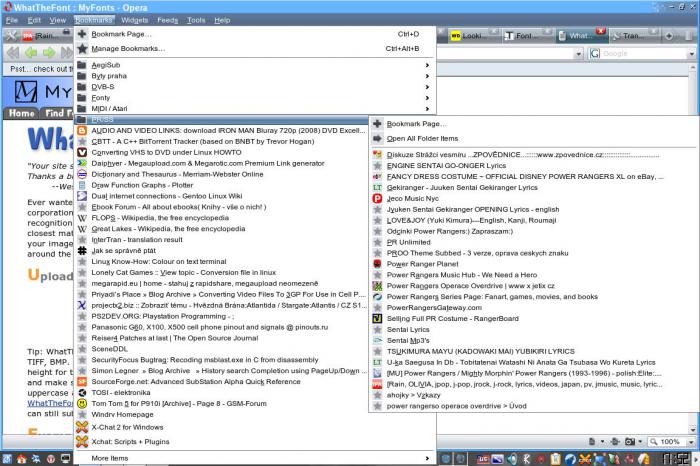This screenshot has width=700, height=466.
Task: Switch to the Font... browser tab
Action: pyautogui.click(x=527, y=36)
